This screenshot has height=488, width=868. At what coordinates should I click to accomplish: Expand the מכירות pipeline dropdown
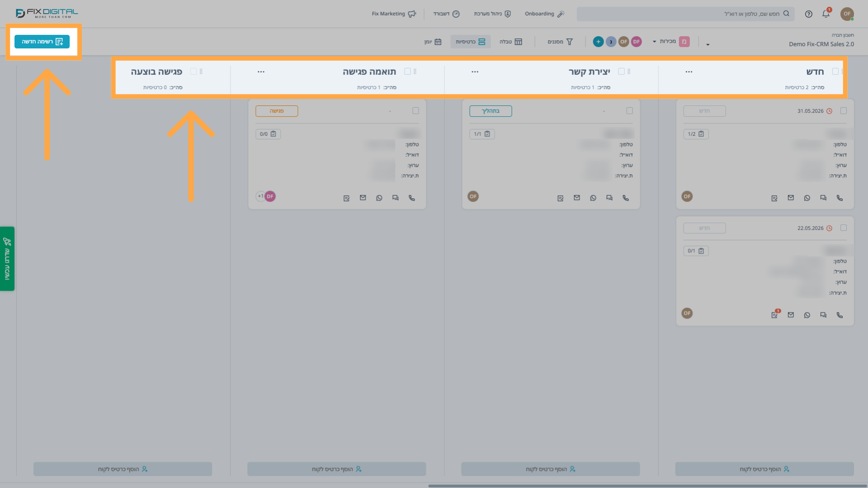tap(665, 42)
